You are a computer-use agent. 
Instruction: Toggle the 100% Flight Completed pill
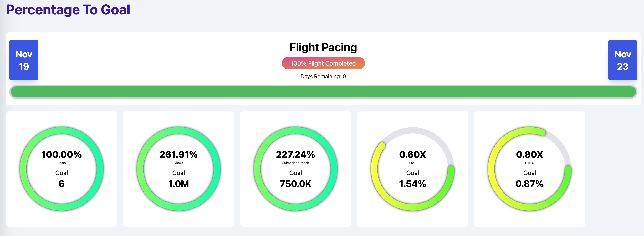323,63
